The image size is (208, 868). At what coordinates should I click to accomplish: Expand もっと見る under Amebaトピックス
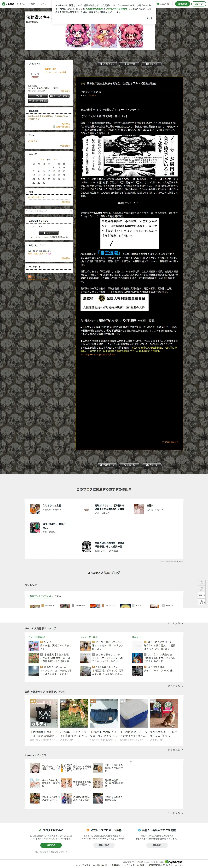coord(175,813)
